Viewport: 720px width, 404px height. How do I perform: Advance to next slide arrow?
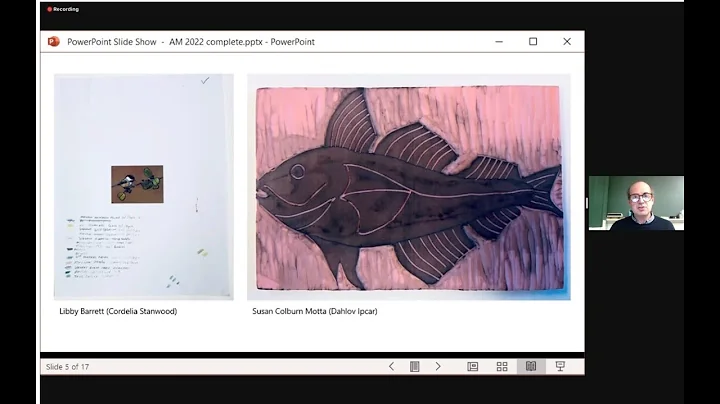pyautogui.click(x=438, y=366)
